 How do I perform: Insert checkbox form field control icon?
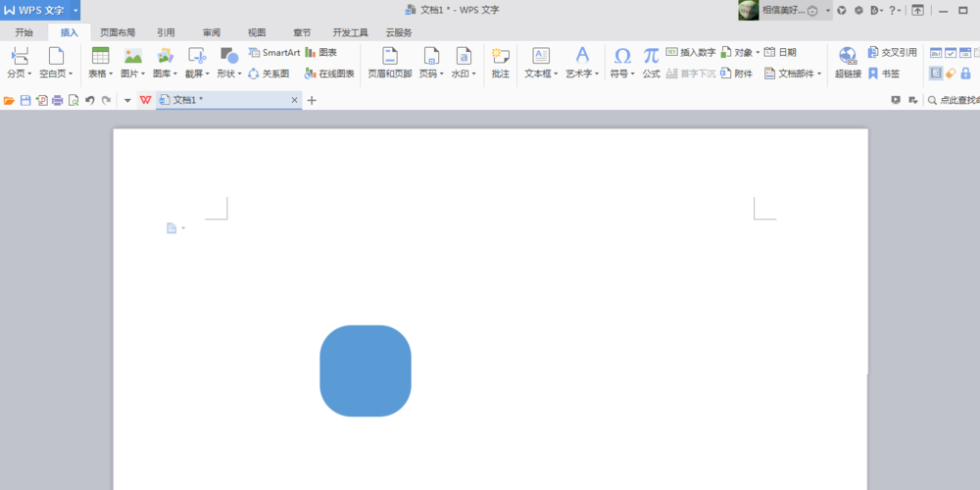950,53
